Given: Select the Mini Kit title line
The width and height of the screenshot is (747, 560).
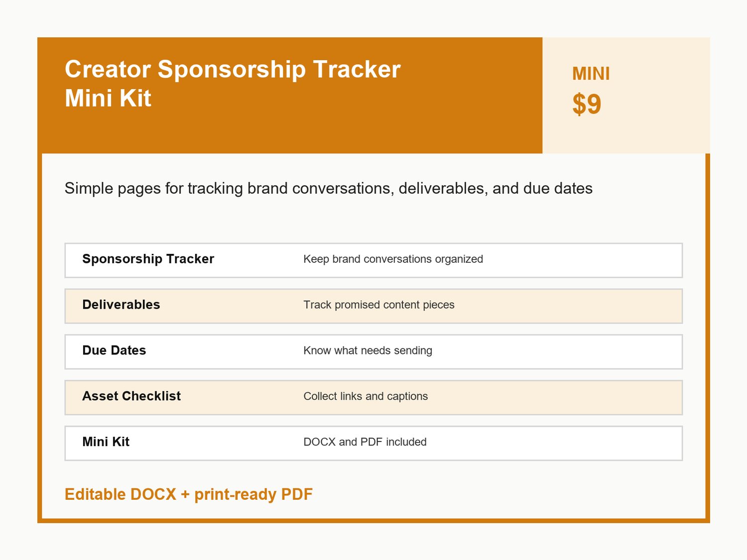Looking at the screenshot, I should coord(108,98).
